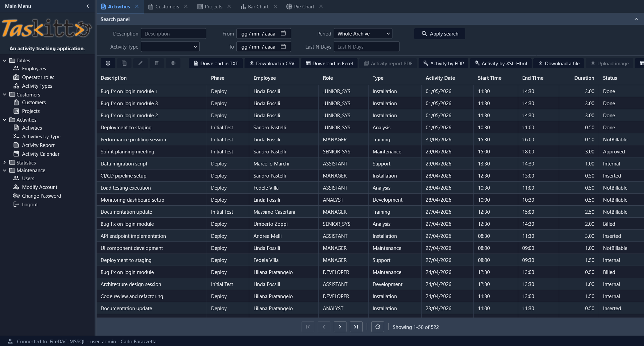Image resolution: width=644 pixels, height=346 pixels.
Task: Open the Activity Type dropdown
Action: pyautogui.click(x=170, y=47)
